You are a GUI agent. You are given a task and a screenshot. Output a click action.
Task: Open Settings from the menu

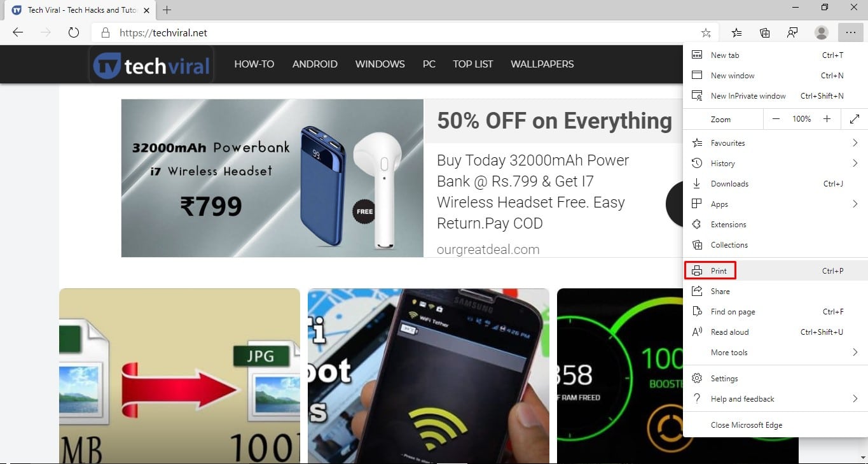tap(776, 379)
